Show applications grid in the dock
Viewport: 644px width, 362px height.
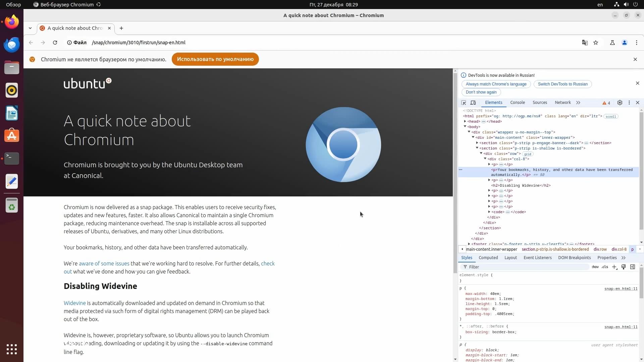[12, 349]
